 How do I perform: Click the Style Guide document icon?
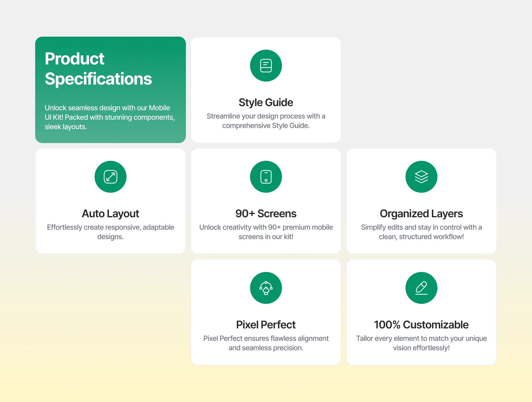point(266,66)
